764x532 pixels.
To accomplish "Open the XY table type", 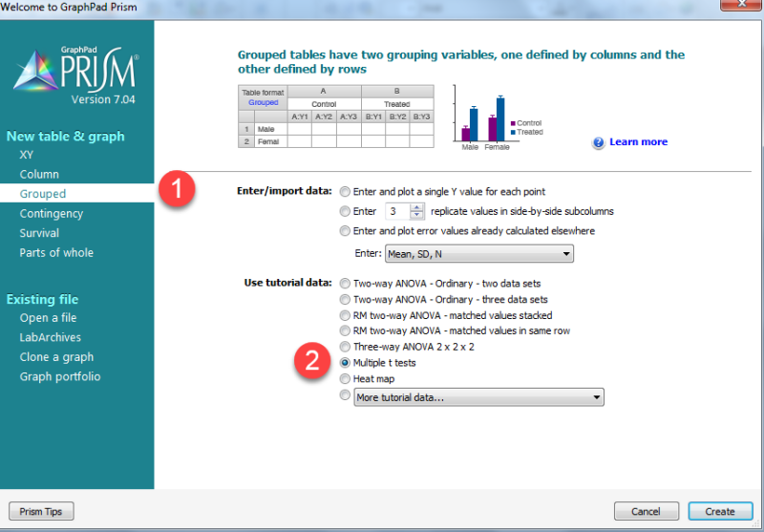I will [27, 155].
